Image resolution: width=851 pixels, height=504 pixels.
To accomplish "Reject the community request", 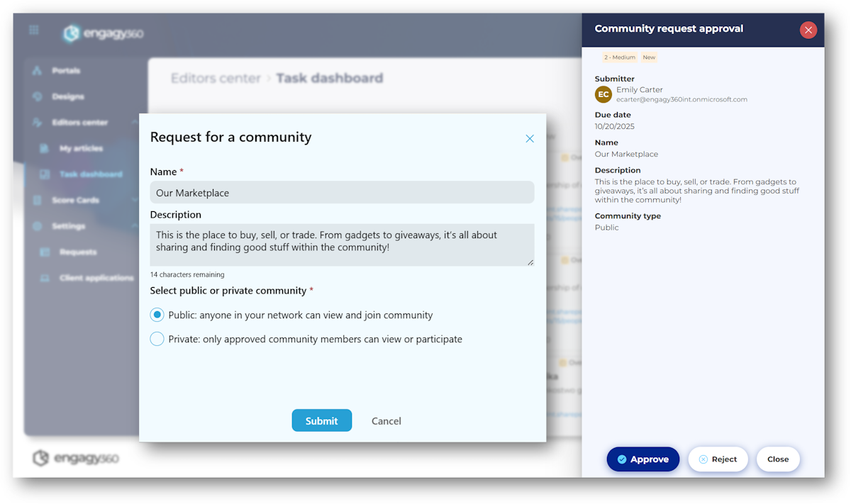I will (718, 459).
